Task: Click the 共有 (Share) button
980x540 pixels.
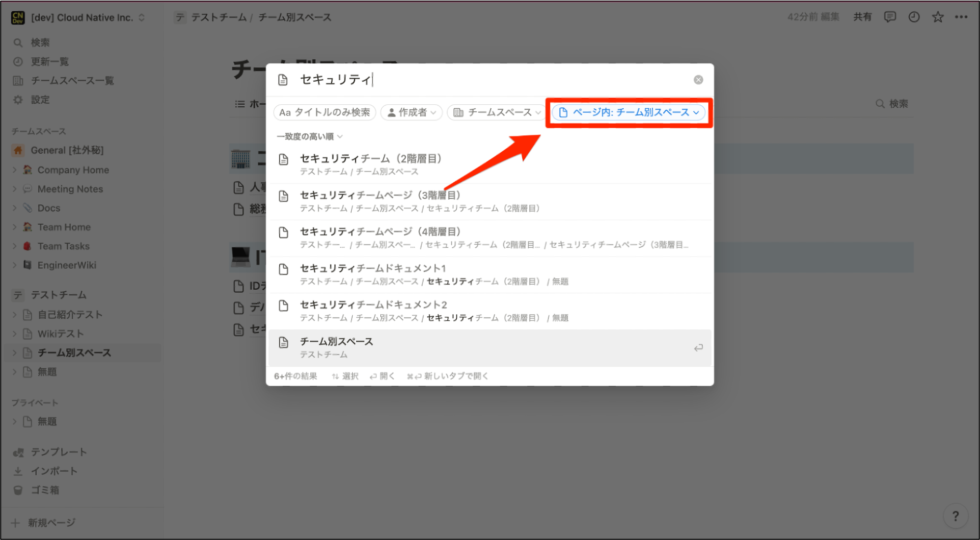Action: 863,17
